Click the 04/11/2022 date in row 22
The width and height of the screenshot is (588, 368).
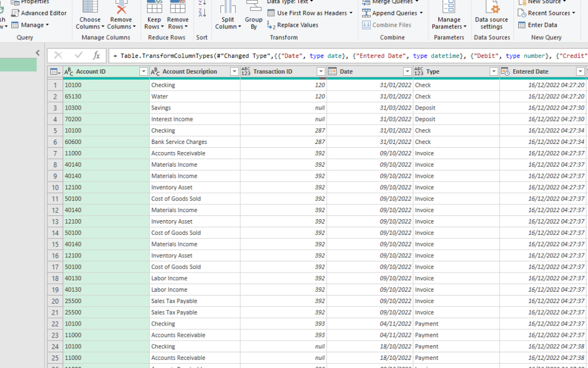tap(370, 324)
